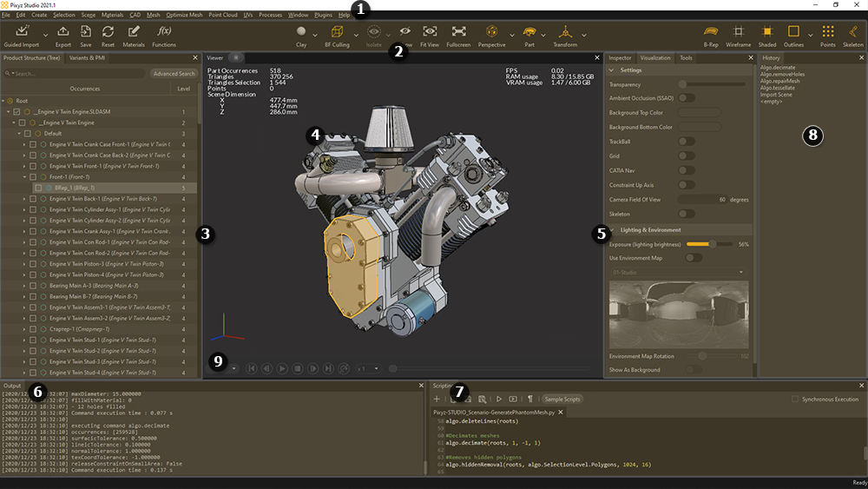The image size is (868, 489).
Task: Select the B-Rep display mode
Action: click(x=709, y=31)
